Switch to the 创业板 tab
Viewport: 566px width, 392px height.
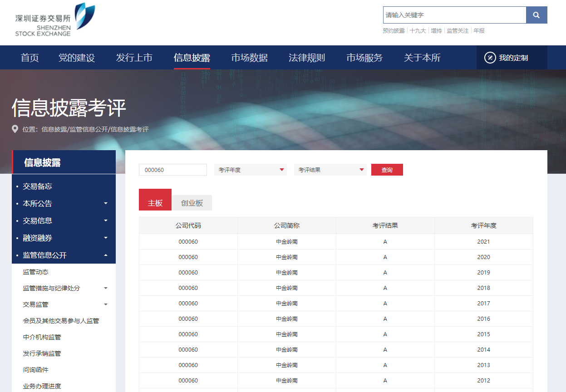tap(192, 203)
